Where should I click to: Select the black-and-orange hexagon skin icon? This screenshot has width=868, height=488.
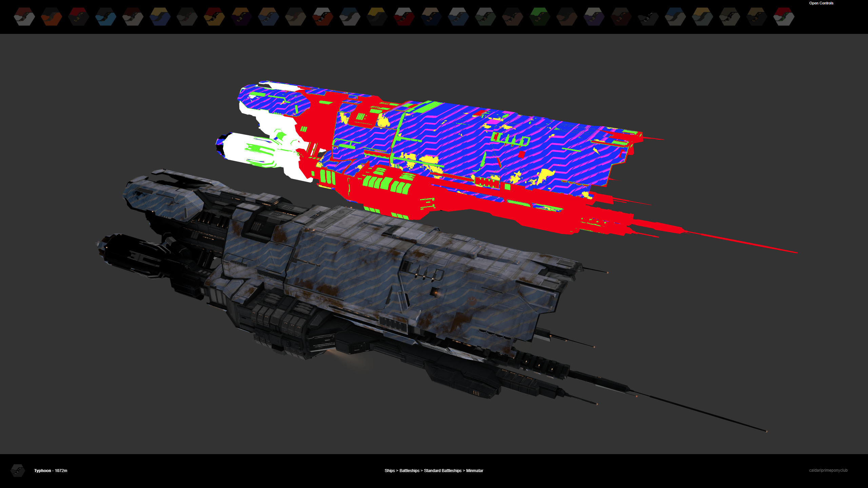(52, 17)
